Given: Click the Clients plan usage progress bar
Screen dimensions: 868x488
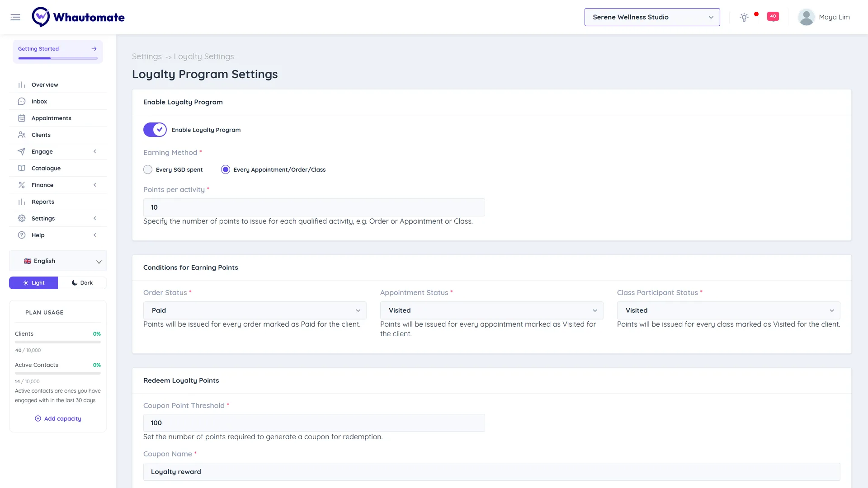Looking at the screenshot, I should click(x=58, y=342).
